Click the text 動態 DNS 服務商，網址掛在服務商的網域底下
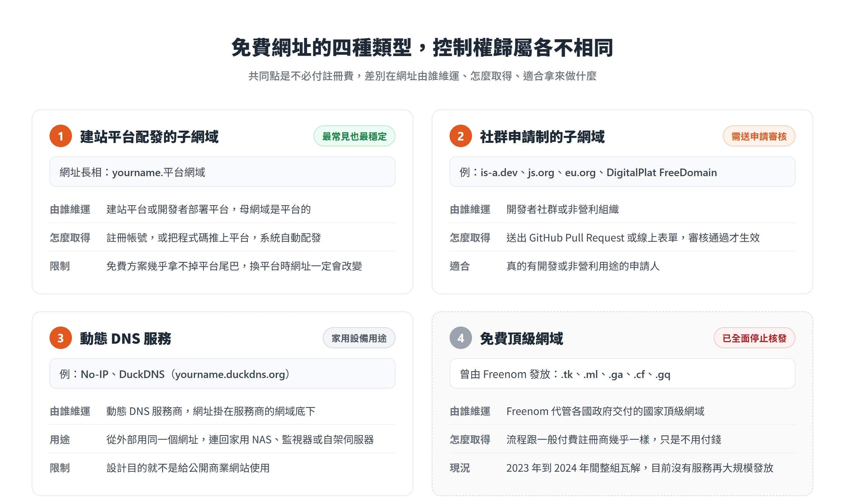 point(211,411)
